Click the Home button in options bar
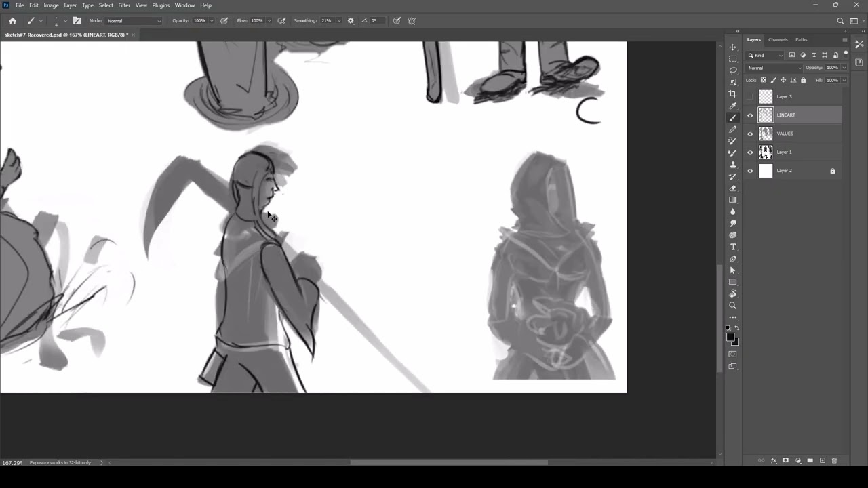This screenshot has width=868, height=488. 12,21
